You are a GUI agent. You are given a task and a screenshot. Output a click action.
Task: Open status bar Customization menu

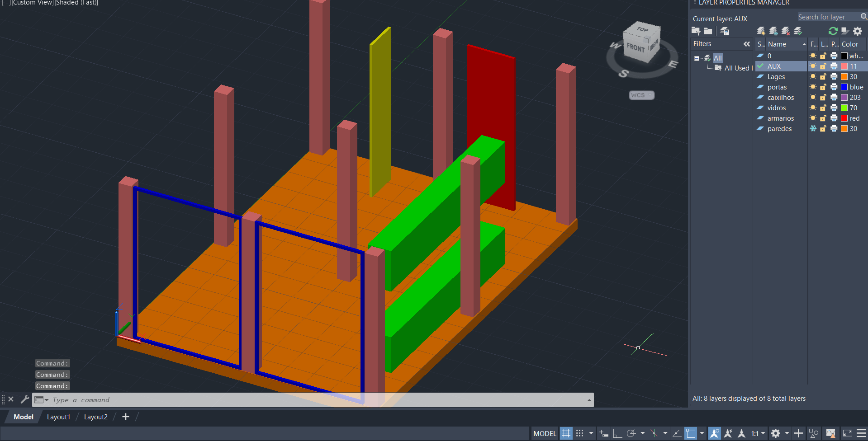(x=861, y=433)
